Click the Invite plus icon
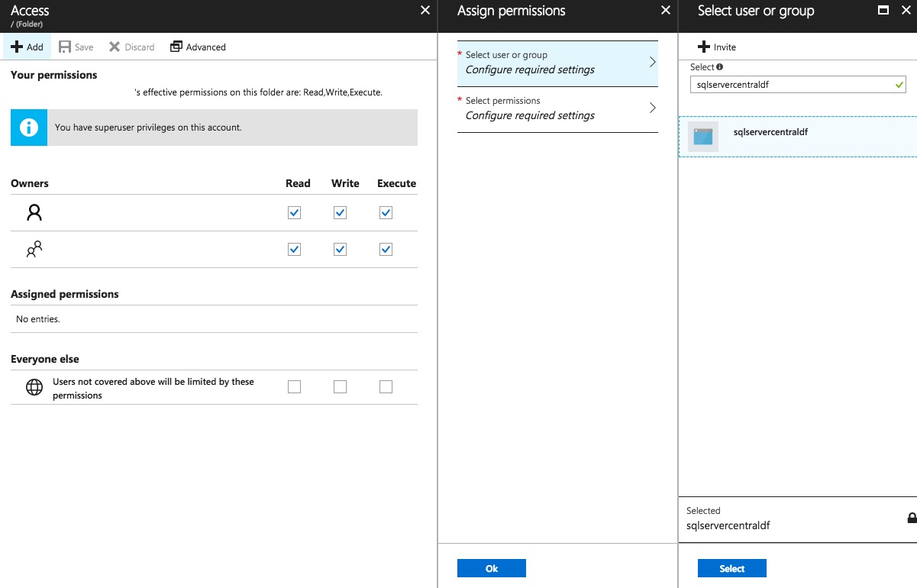Viewport: 917px width, 588px height. (704, 47)
